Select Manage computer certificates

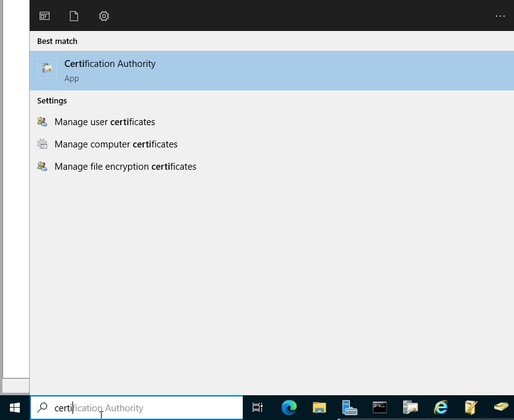tap(116, 144)
